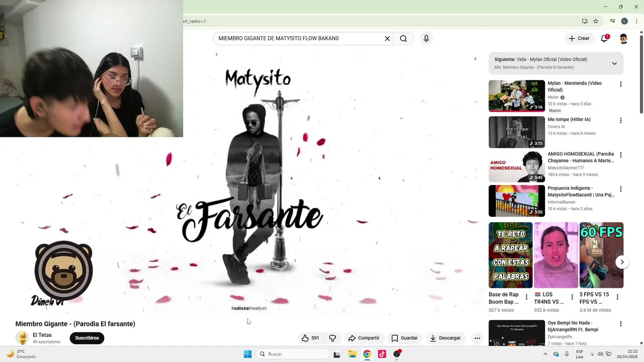Show next shorts with arrow button
The width and height of the screenshot is (644, 362).
622,262
